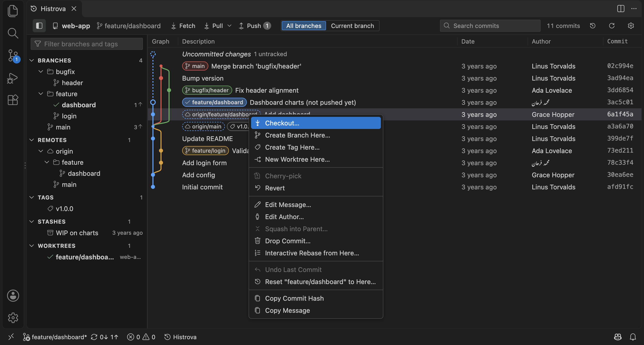Select the login branch in sidebar
This screenshot has height=345, width=644.
pyautogui.click(x=87, y=116)
